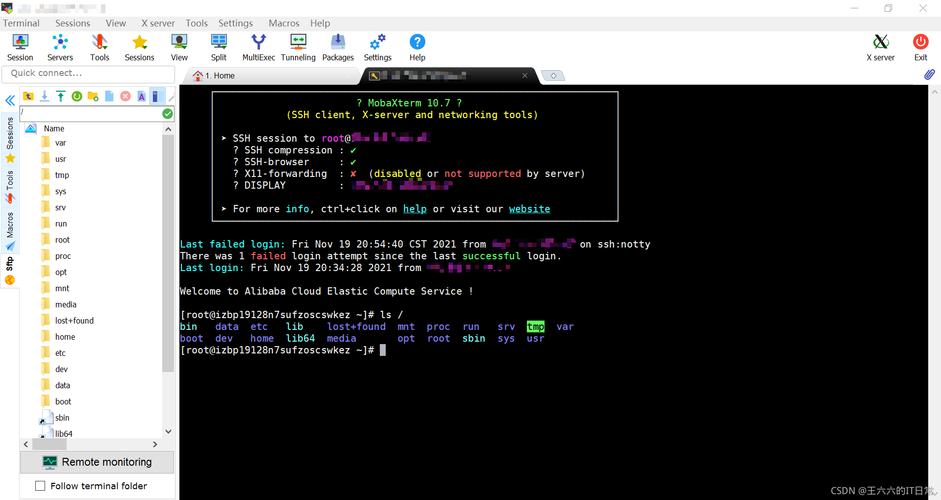Collapse sidebar with the double chevron icon
The image size is (941, 500).
point(10,100)
